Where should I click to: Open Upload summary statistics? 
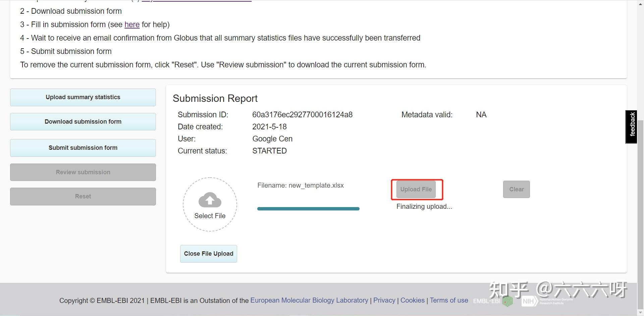[83, 97]
